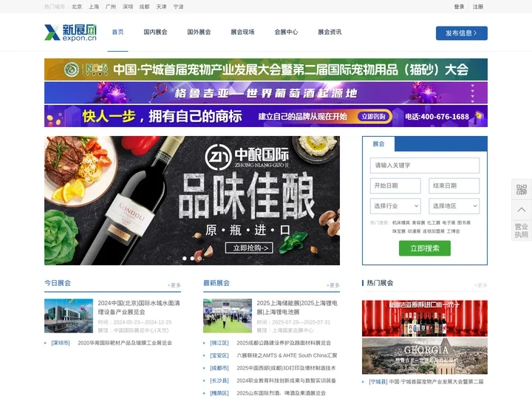Select hot city 成都
Image resolution: width=532 pixels, height=399 pixels.
145,7
